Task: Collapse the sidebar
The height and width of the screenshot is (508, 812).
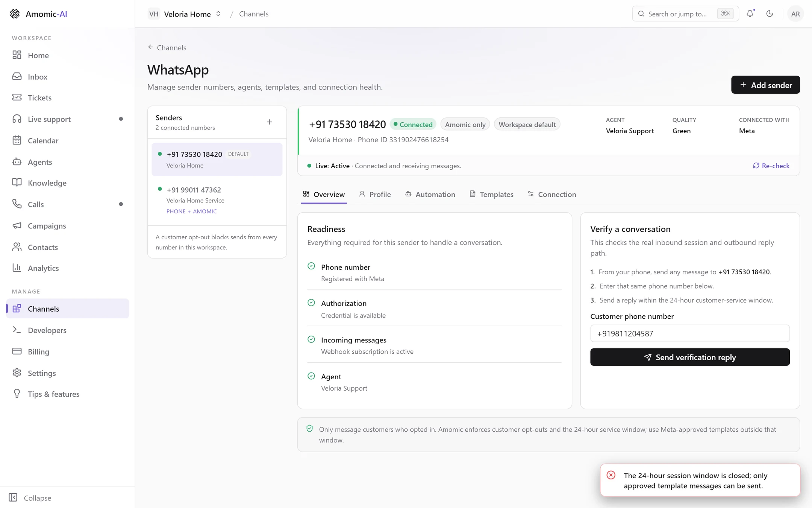Action: 30,498
